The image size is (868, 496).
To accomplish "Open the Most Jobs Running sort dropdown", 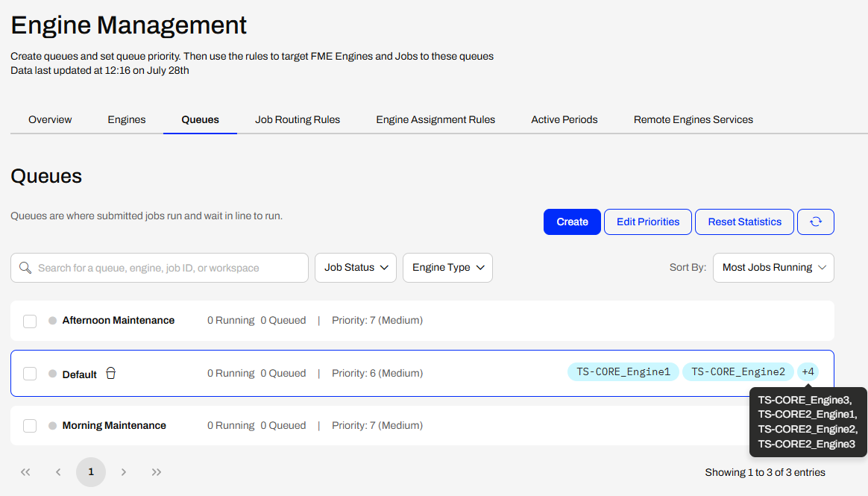I will [773, 268].
